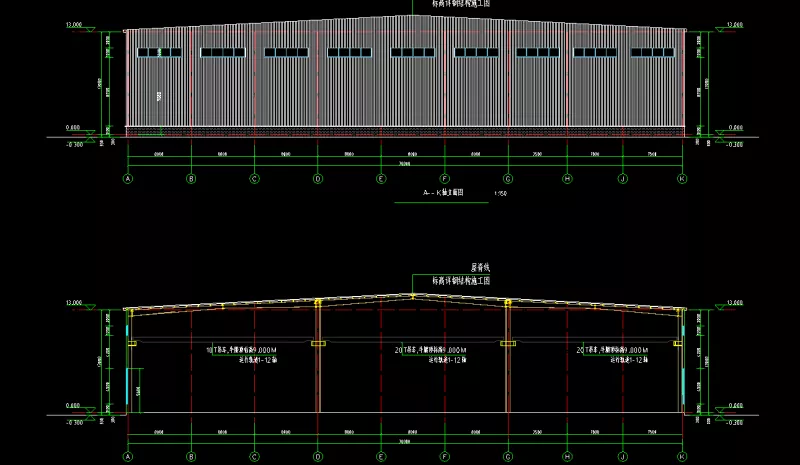
Task: Select the window strip between axes J and K
Action: click(653, 52)
